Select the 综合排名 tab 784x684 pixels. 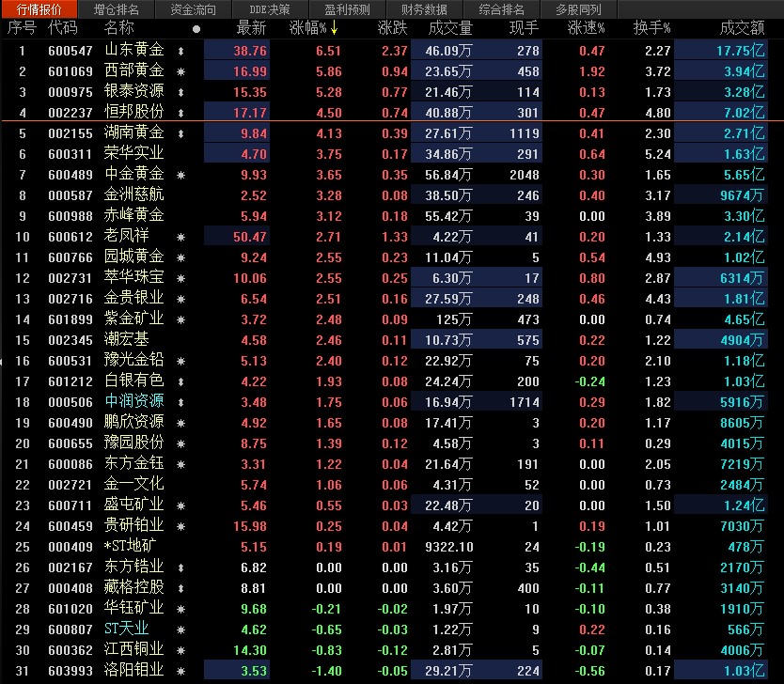(501, 9)
